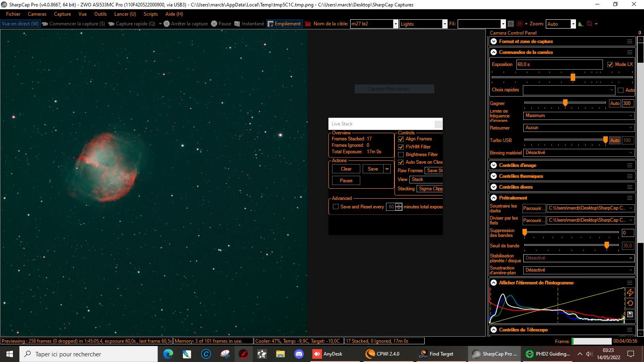The height and width of the screenshot is (362, 644).
Task: Uncheck the Mode LX checkbox
Action: (x=610, y=64)
